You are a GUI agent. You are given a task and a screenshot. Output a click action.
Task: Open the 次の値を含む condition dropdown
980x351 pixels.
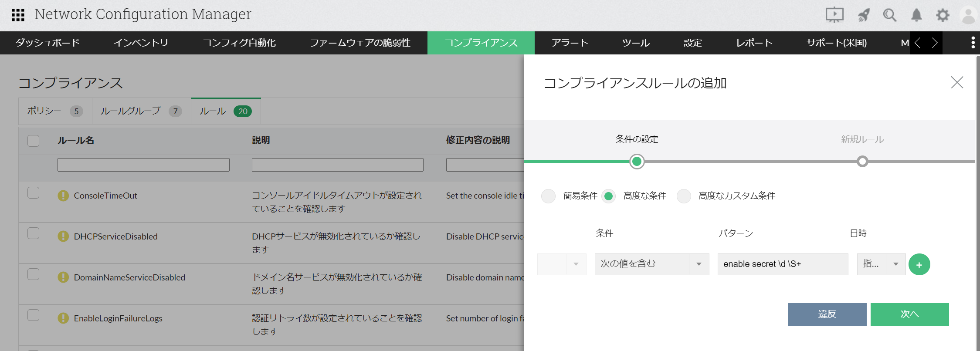(651, 264)
